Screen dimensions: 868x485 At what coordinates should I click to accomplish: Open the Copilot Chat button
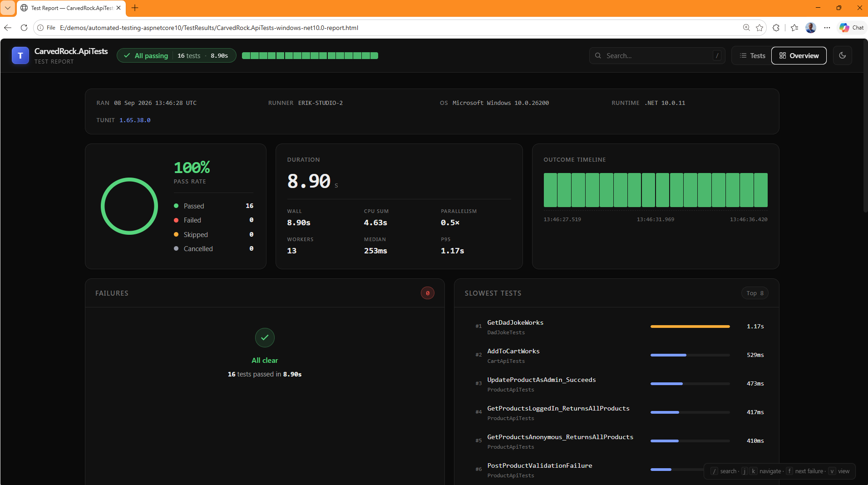click(x=852, y=28)
